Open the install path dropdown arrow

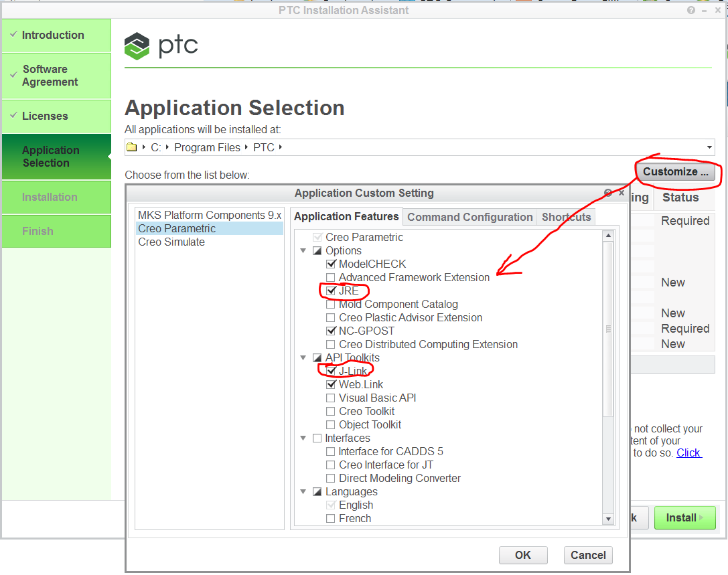tap(709, 147)
